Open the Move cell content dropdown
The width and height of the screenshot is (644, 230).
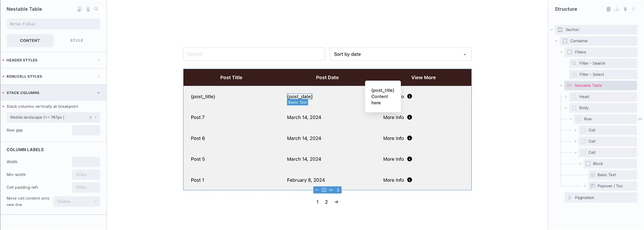[76, 201]
